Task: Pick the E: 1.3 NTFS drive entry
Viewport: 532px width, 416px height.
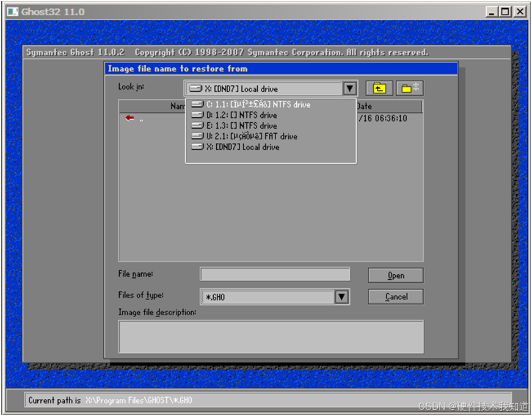Action: 271,126
